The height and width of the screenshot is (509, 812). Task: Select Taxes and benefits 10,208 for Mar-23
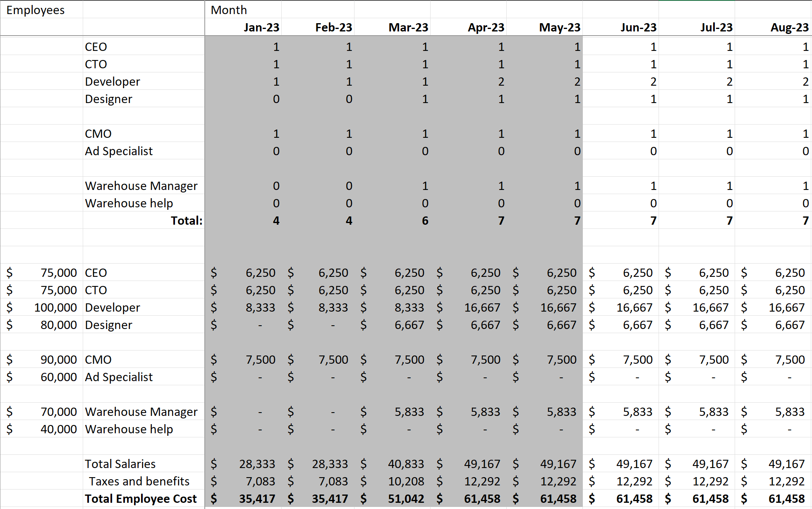392,481
